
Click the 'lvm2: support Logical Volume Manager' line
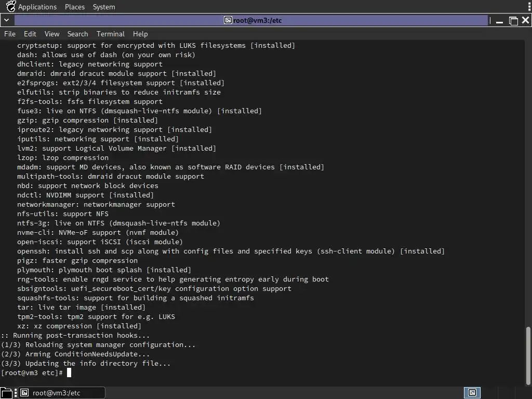(116, 148)
